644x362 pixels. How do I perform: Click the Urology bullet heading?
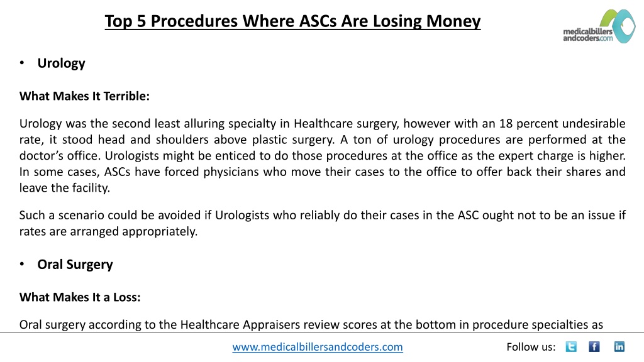(x=61, y=63)
